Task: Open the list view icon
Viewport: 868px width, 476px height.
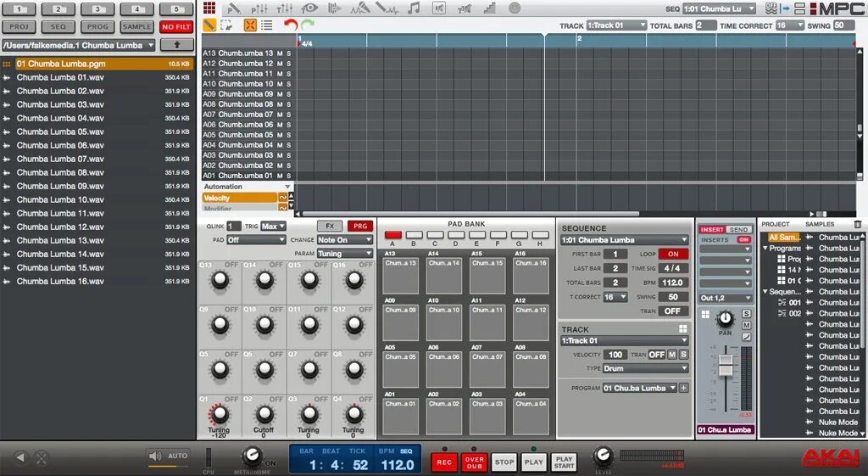Action: pos(266,25)
